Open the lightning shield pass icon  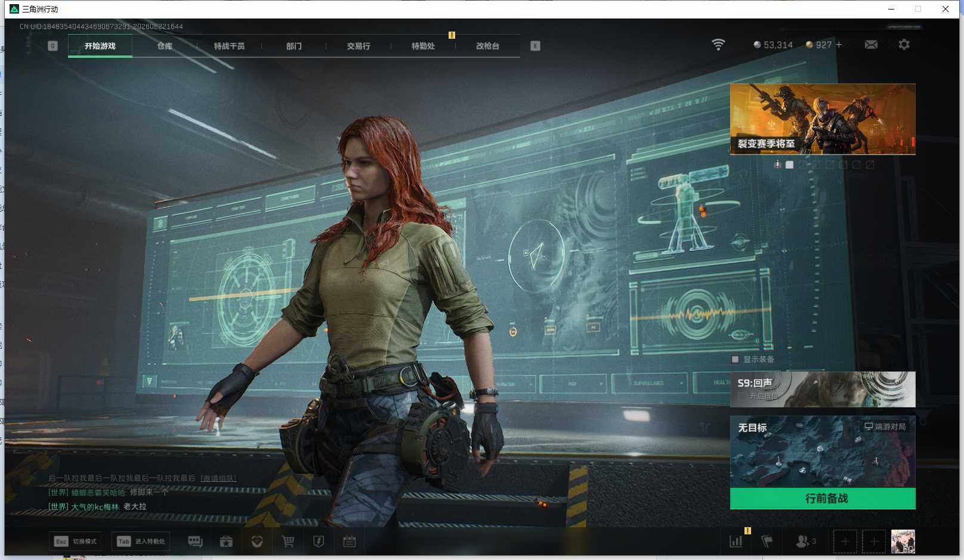tap(319, 542)
